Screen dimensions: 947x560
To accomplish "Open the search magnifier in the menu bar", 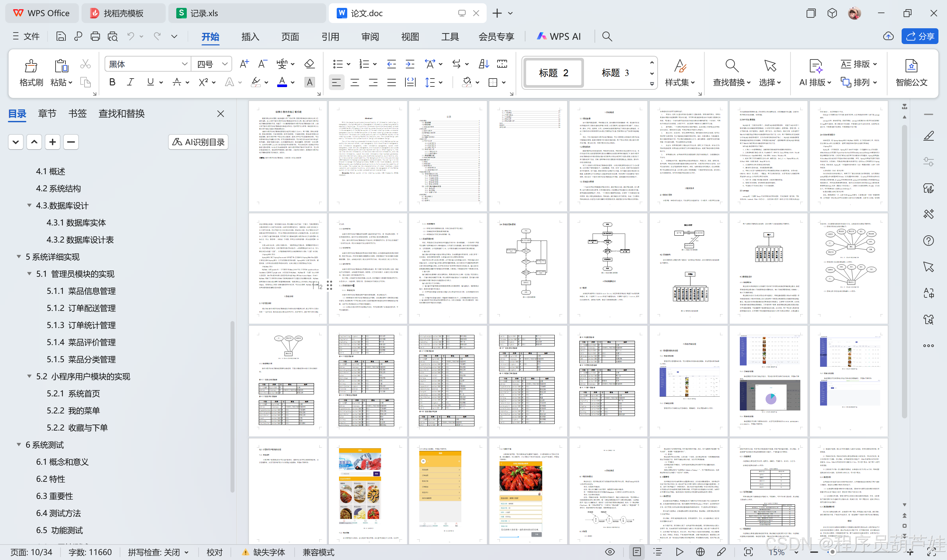I will pos(607,36).
